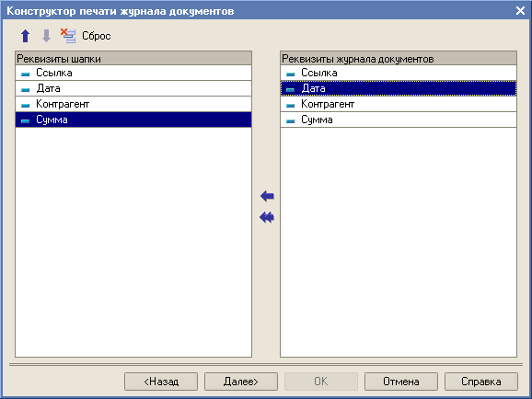Click the Реквизиты журнала документов column header
This screenshot has height=399, width=532.
(x=399, y=58)
